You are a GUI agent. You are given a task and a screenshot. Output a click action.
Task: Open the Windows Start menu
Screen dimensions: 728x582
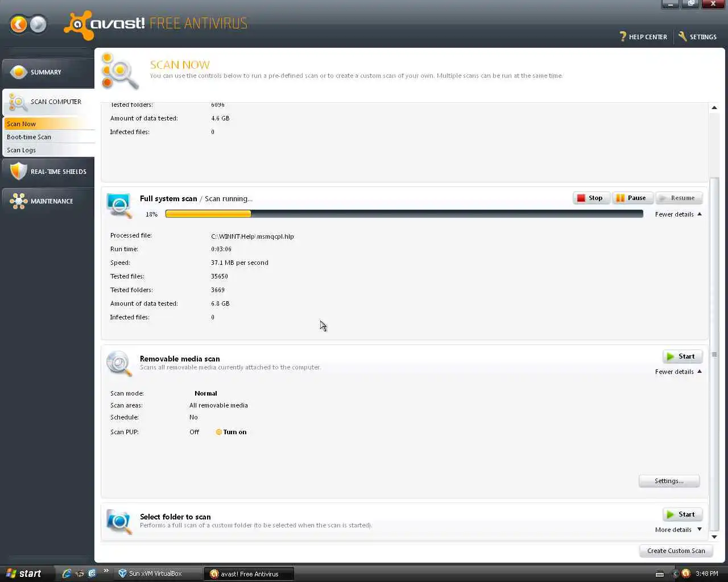[27, 573]
